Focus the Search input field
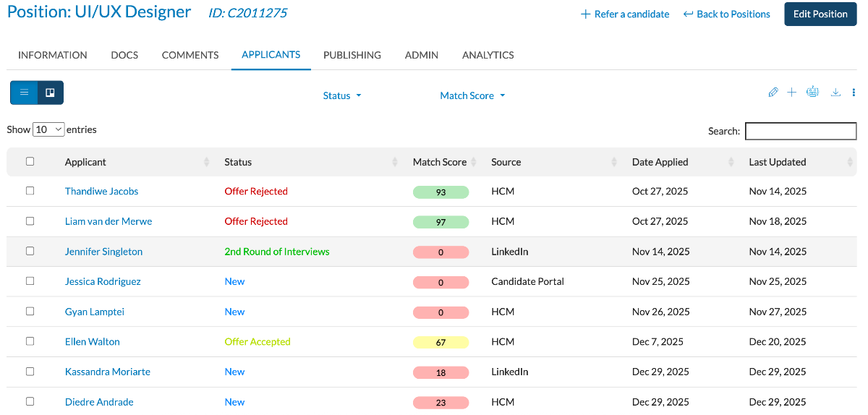 (x=801, y=131)
